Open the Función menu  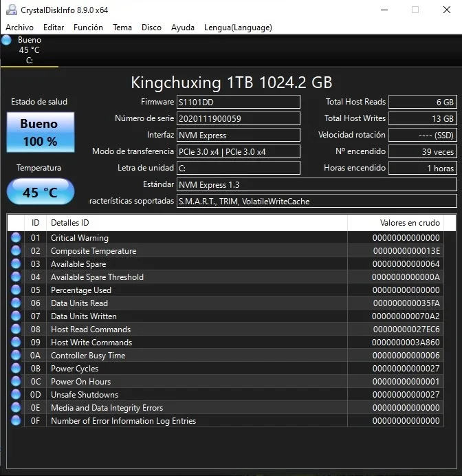[x=88, y=28]
